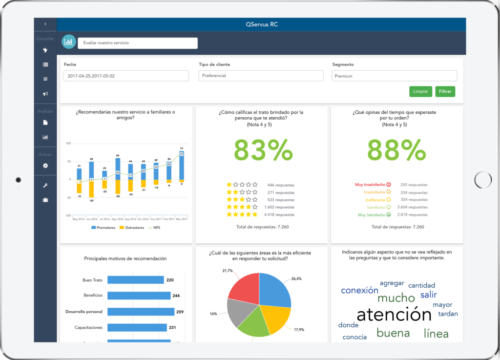Open the briefcase icon in the sidebar
The image size is (500, 360).
(x=45, y=200)
